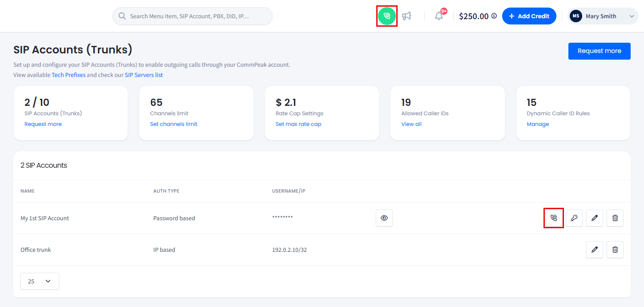Image resolution: width=644 pixels, height=307 pixels.
Task: Click the masked ******** username value
Action: coord(282,218)
